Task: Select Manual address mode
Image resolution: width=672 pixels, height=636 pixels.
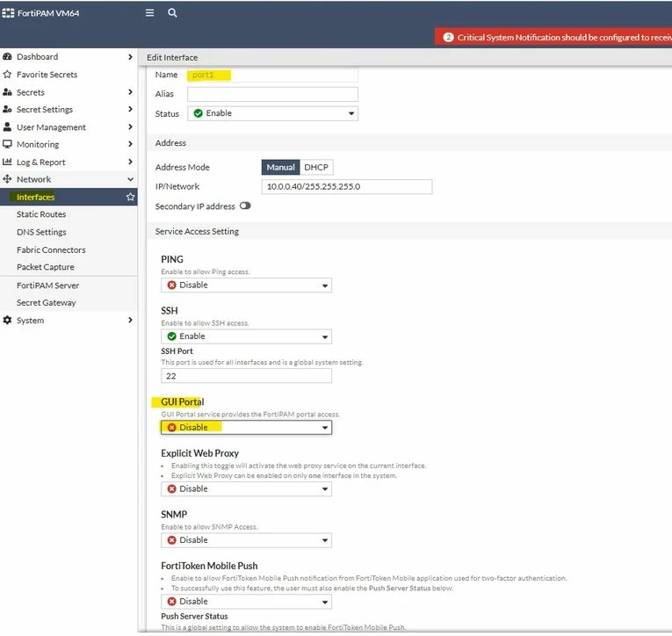Action: click(x=281, y=167)
